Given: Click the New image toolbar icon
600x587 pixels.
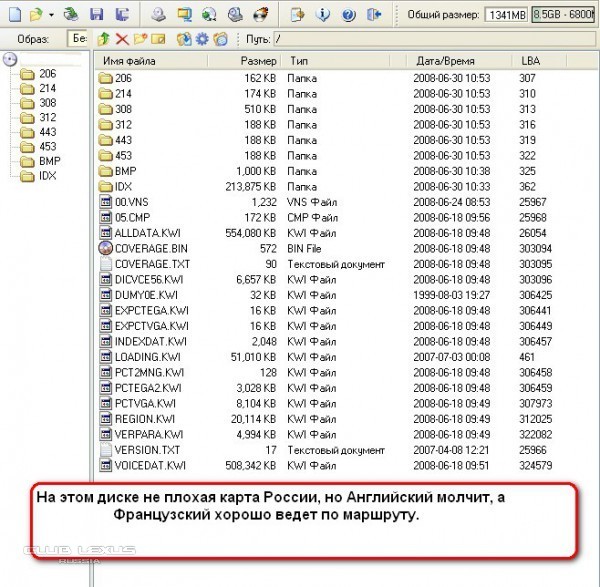Looking at the screenshot, I should 10,15.
